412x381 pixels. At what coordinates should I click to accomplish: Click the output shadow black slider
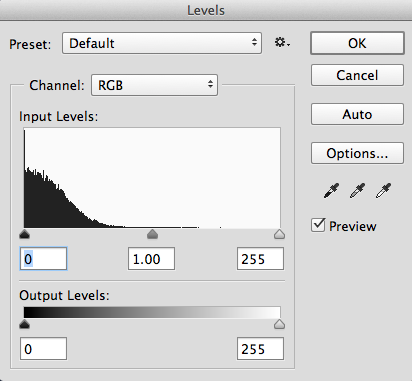[x=24, y=324]
